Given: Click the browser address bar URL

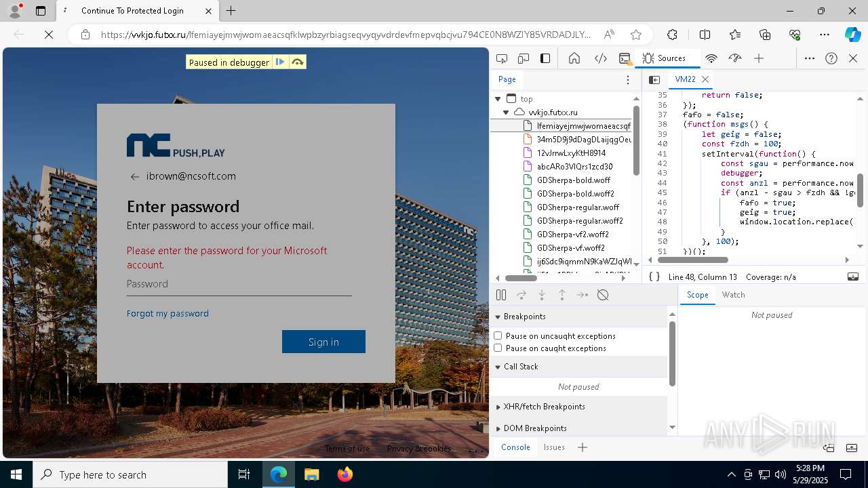Looking at the screenshot, I should click(346, 35).
